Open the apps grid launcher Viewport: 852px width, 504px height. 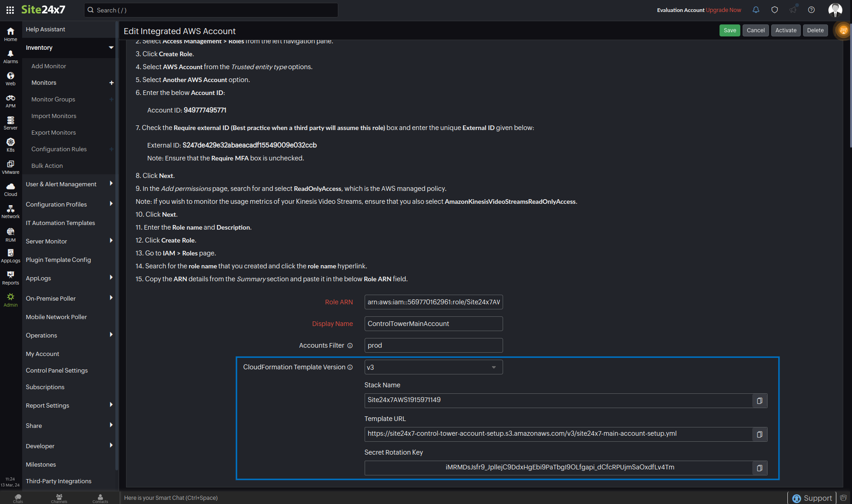[x=10, y=10]
